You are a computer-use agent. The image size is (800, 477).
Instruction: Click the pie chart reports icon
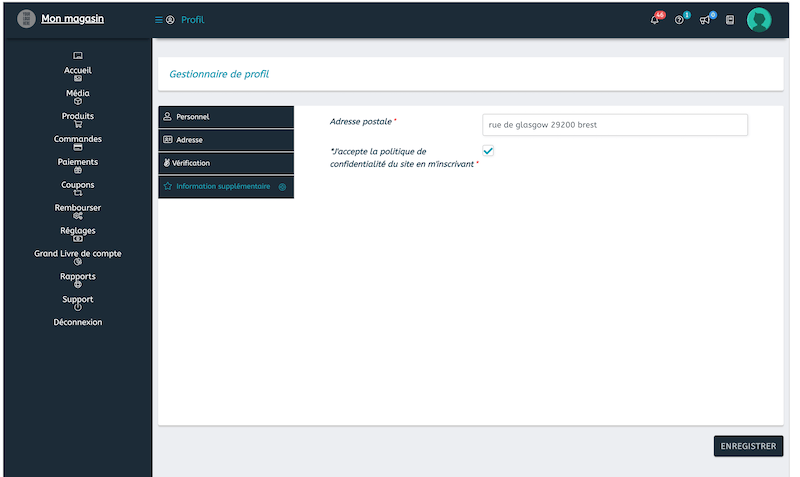point(78,262)
